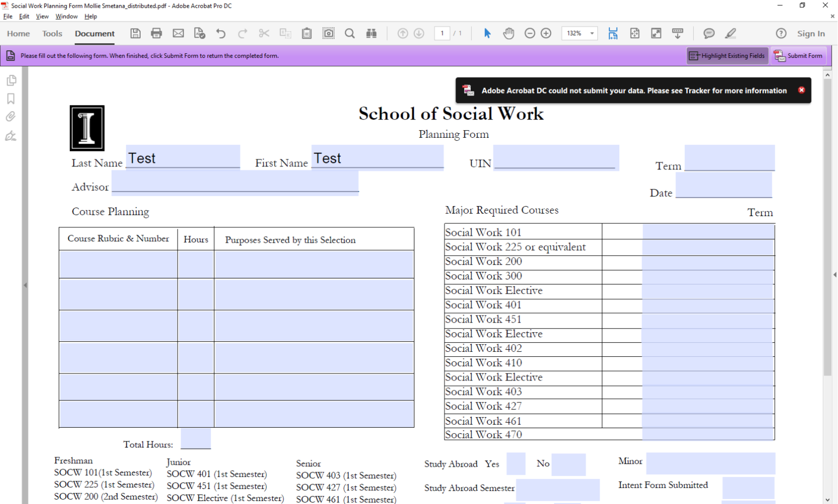838x504 pixels.
Task: Click the Full screen mode icon
Action: pyautogui.click(x=656, y=34)
